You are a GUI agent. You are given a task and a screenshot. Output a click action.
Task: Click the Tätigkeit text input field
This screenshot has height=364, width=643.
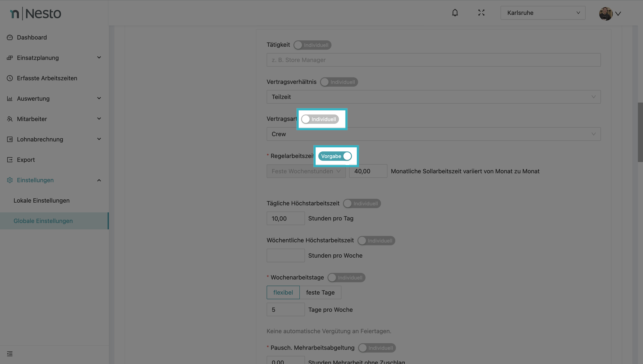click(433, 60)
